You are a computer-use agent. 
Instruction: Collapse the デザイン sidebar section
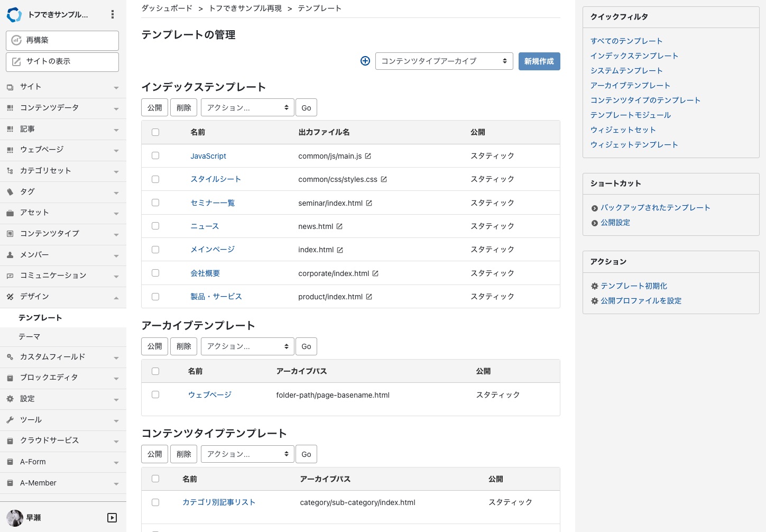63,297
